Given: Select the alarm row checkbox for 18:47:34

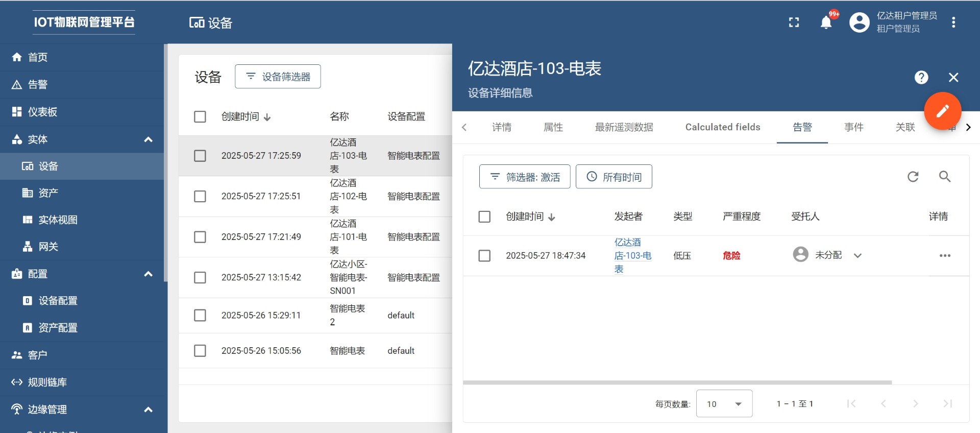Looking at the screenshot, I should 484,256.
